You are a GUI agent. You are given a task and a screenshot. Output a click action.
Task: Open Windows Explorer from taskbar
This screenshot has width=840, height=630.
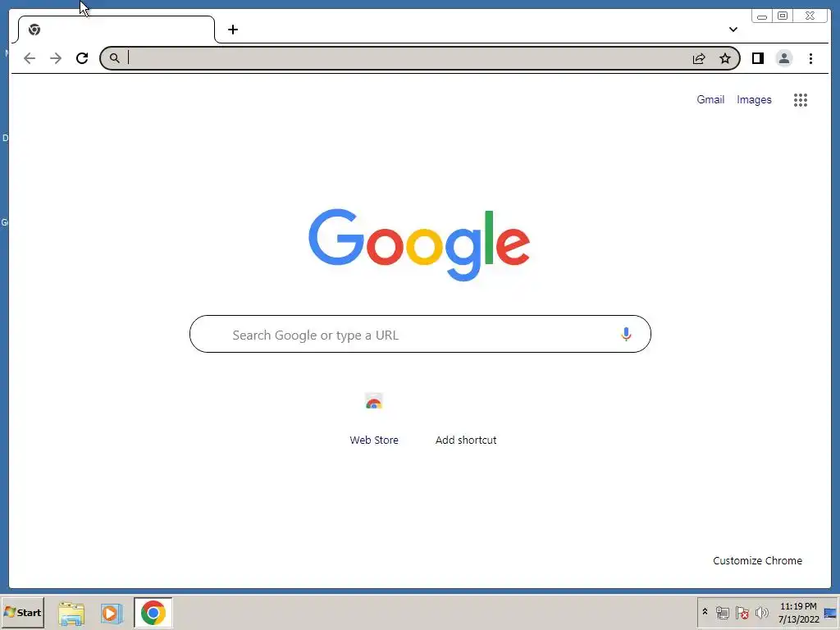[x=71, y=613]
